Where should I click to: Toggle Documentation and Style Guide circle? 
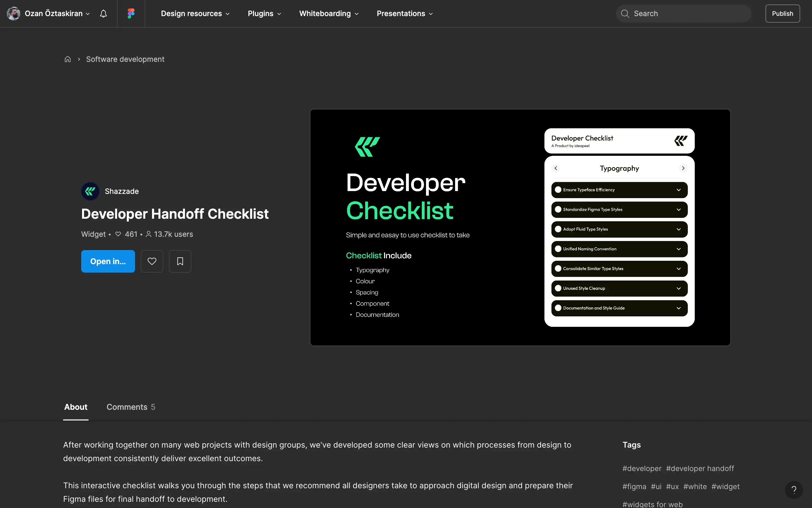tap(558, 308)
